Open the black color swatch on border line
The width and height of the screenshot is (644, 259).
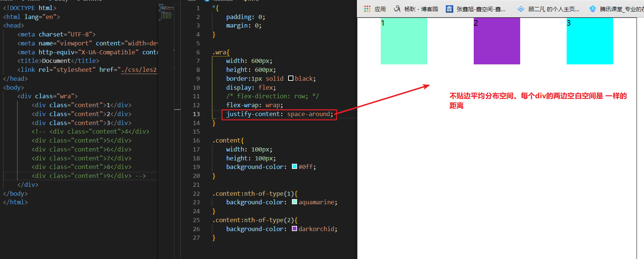(x=291, y=79)
